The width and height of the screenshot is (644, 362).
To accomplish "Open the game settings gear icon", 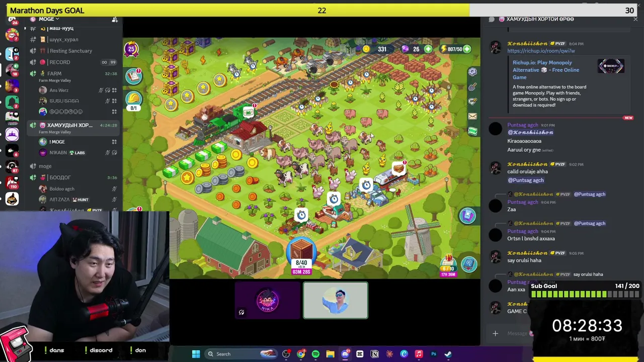I will click(x=472, y=72).
